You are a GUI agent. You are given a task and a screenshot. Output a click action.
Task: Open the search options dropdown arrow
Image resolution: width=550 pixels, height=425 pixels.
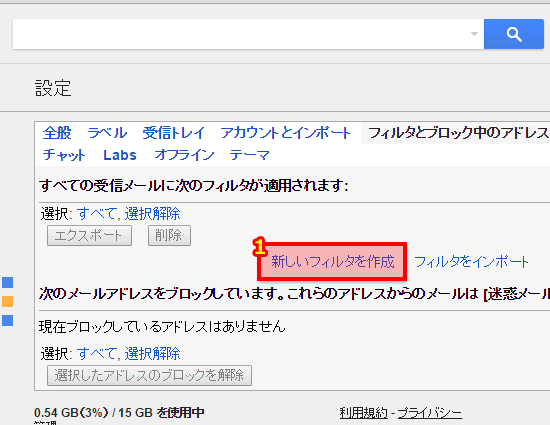point(474,34)
